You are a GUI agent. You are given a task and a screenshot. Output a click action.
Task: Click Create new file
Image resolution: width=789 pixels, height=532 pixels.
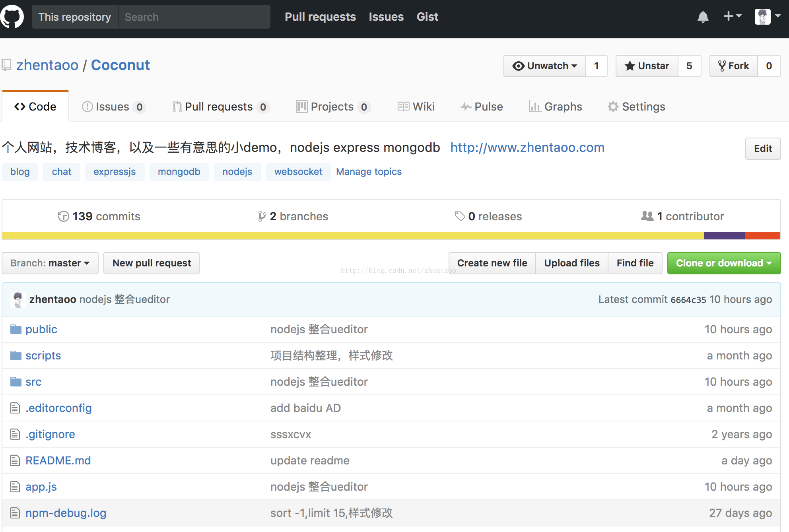(492, 263)
